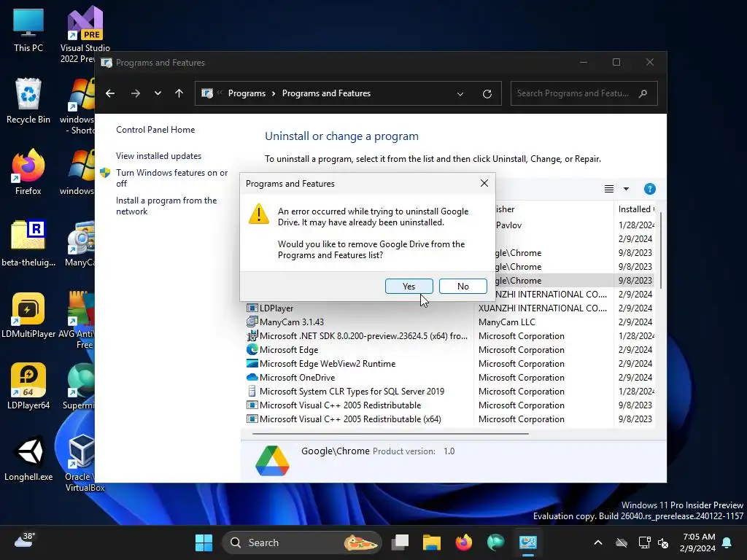Viewport: 747px width, 560px height.
Task: Click the LDPlayer row icon
Action: [252, 308]
